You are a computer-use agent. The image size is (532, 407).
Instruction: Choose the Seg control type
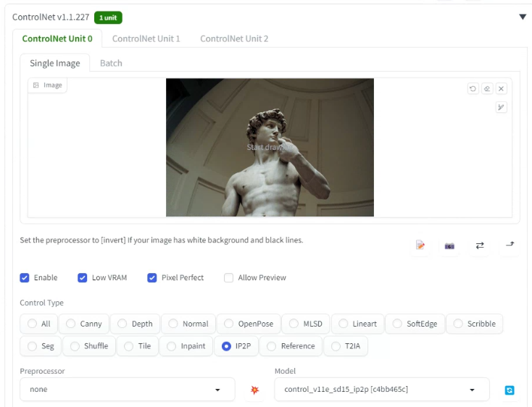pyautogui.click(x=41, y=346)
